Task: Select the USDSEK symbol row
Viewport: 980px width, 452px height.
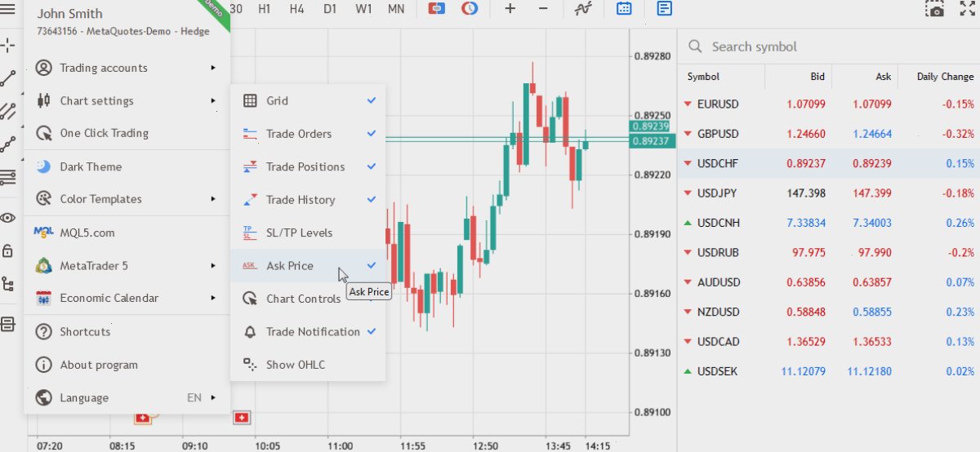Action: point(829,371)
